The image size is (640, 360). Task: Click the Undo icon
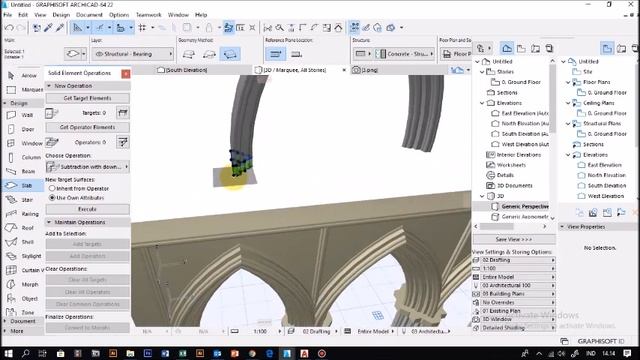point(9,28)
